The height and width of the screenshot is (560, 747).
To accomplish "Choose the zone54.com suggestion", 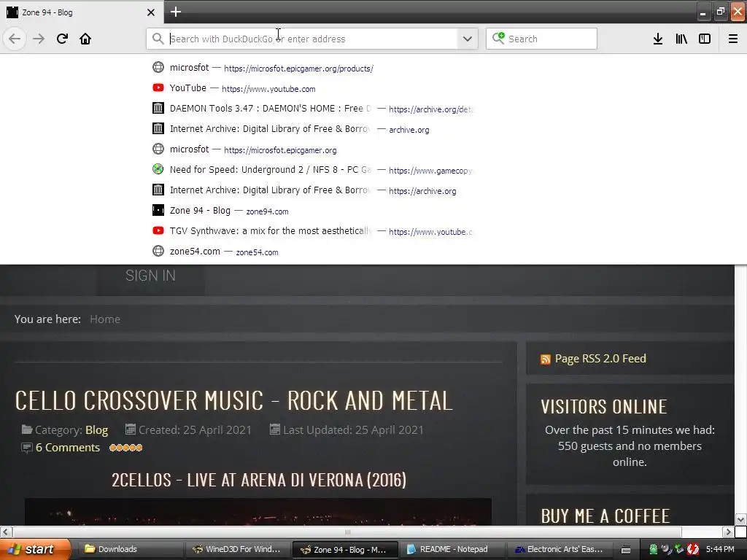I will click(312, 252).
